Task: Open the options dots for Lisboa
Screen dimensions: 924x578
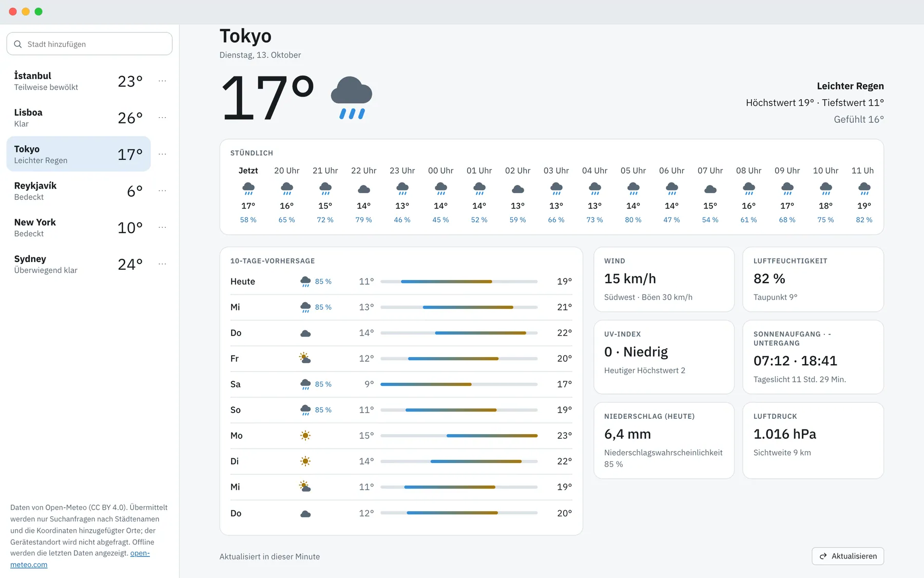Action: click(162, 118)
